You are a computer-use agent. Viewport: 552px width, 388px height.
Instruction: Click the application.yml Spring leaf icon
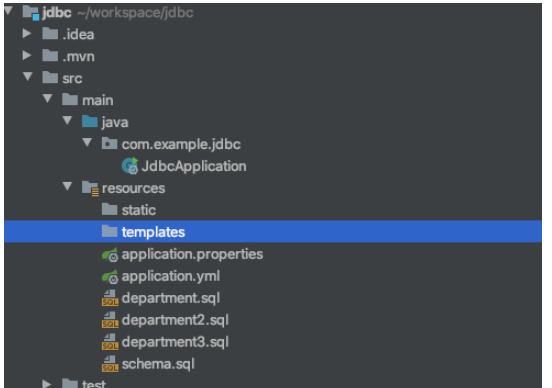click(110, 276)
